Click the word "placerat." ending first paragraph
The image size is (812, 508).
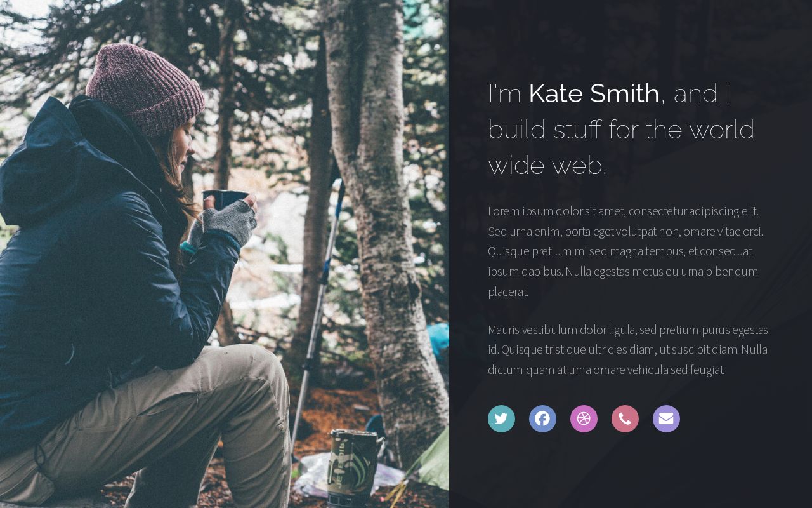coord(508,291)
